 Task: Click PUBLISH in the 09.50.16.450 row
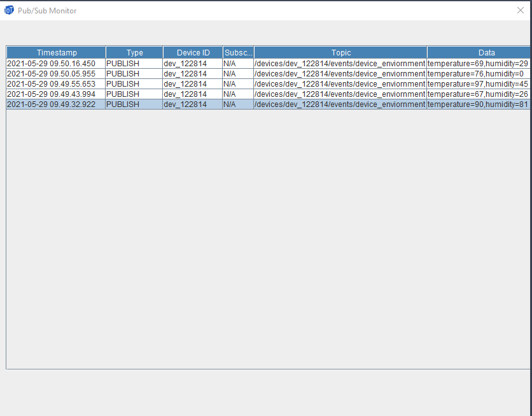pyautogui.click(x=122, y=64)
